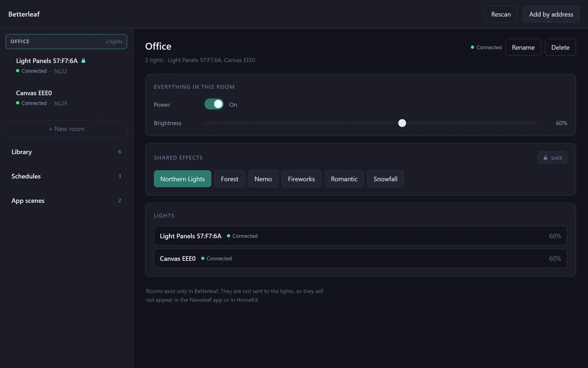Rescan for lights
This screenshot has width=588, height=368.
[x=501, y=14]
